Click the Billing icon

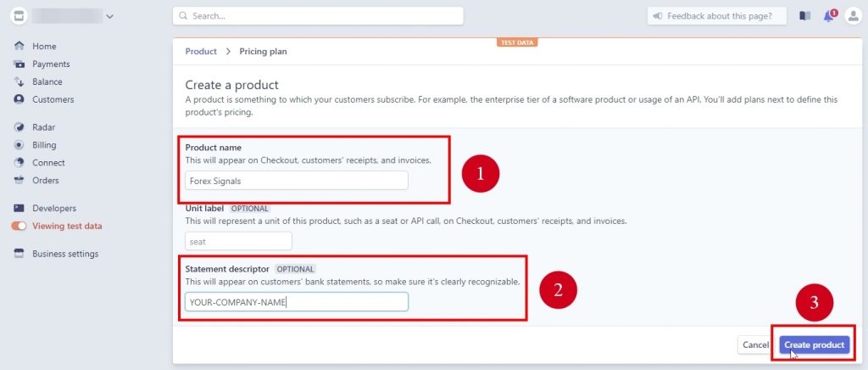[x=19, y=145]
